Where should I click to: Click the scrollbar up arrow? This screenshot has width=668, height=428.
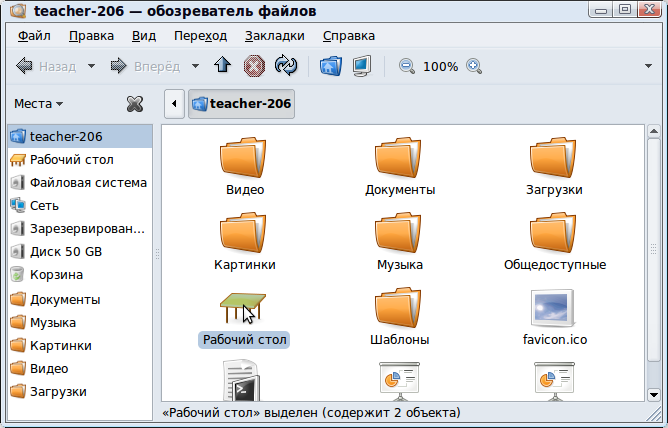[654, 131]
